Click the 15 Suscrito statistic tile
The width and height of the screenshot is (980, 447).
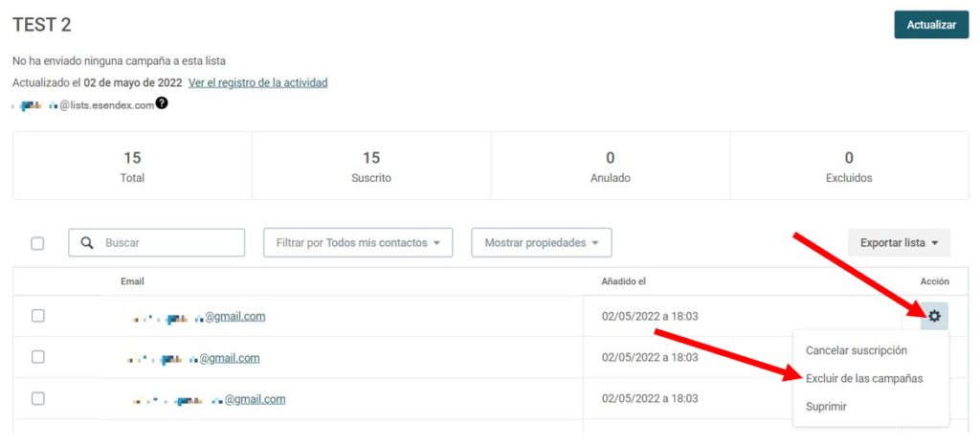371,166
